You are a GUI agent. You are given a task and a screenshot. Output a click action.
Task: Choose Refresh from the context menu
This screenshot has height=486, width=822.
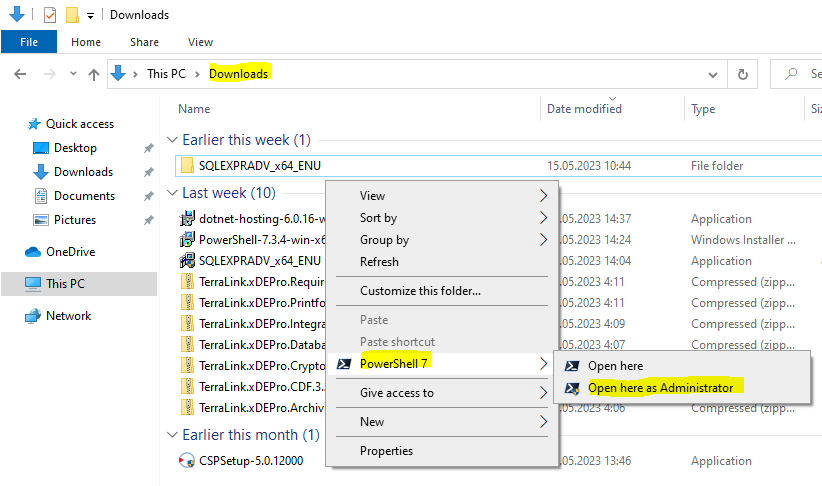click(x=442, y=262)
